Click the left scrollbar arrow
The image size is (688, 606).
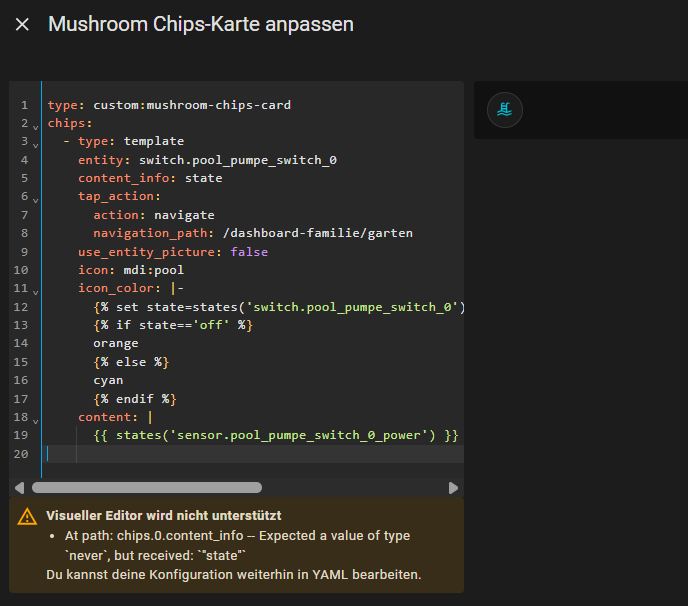[19, 488]
